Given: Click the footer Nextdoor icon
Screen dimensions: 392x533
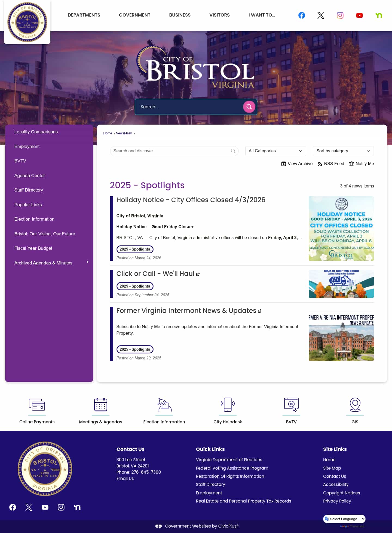Looking at the screenshot, I should (x=77, y=507).
